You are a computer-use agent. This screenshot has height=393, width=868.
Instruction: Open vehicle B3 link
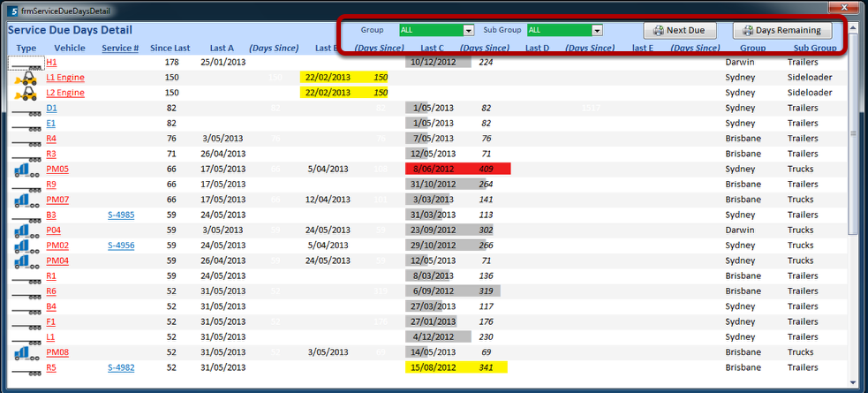pyautogui.click(x=51, y=215)
